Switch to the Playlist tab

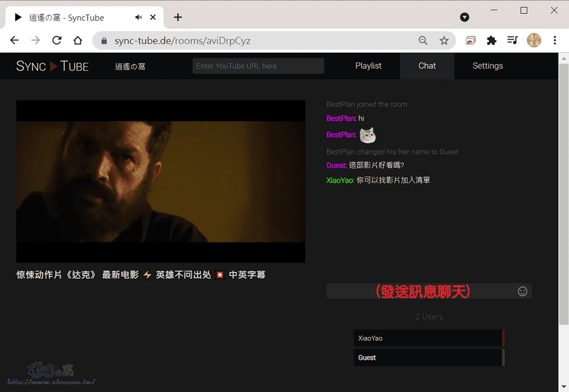tap(368, 66)
